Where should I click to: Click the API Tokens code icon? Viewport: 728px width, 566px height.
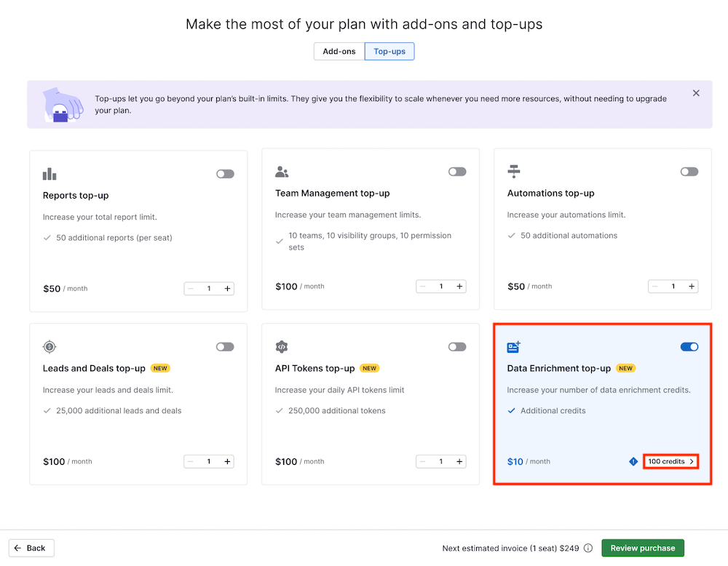282,347
